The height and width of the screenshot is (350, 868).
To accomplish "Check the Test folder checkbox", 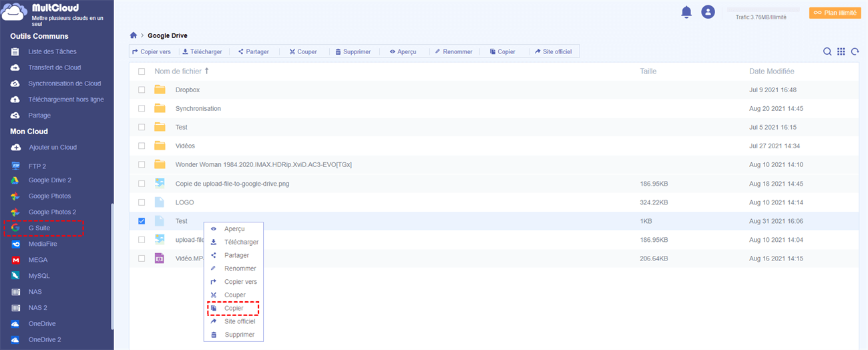I will click(x=141, y=127).
